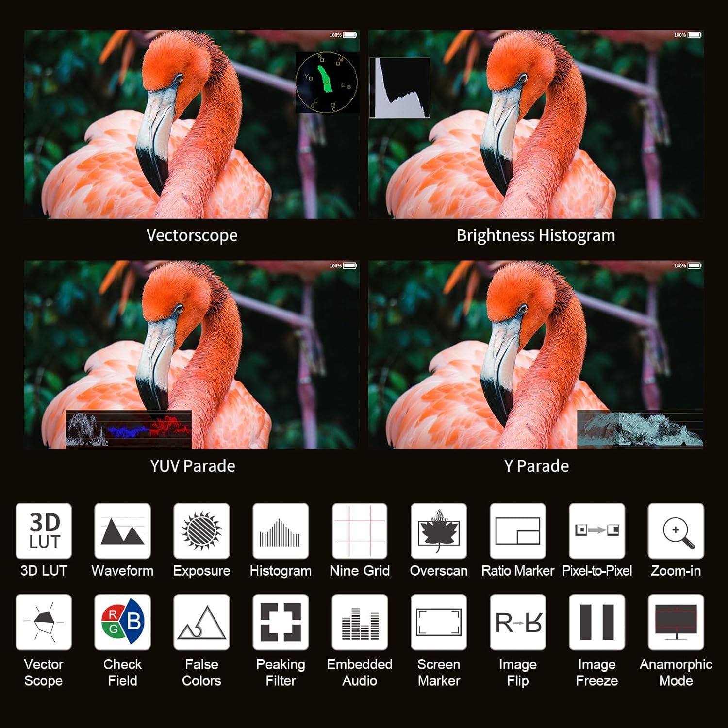728x728 pixels.
Task: Select the Pixel-to-Pixel icon
Action: (597, 531)
